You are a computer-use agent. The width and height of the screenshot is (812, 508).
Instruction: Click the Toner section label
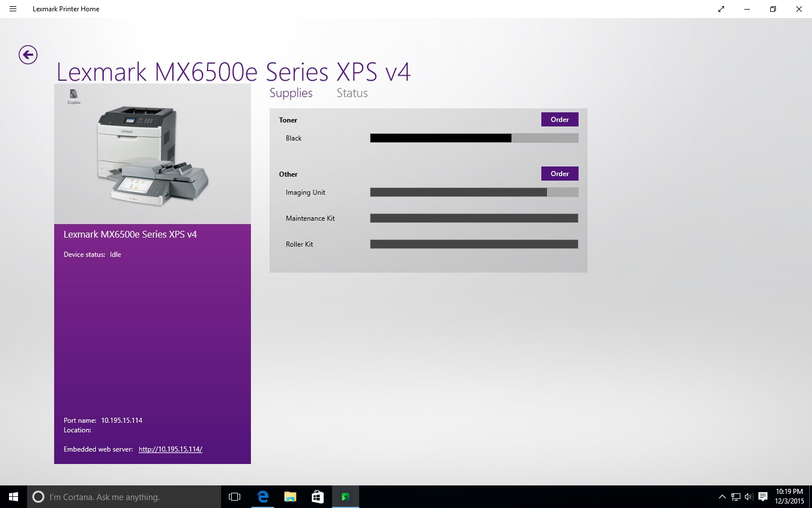(288, 120)
